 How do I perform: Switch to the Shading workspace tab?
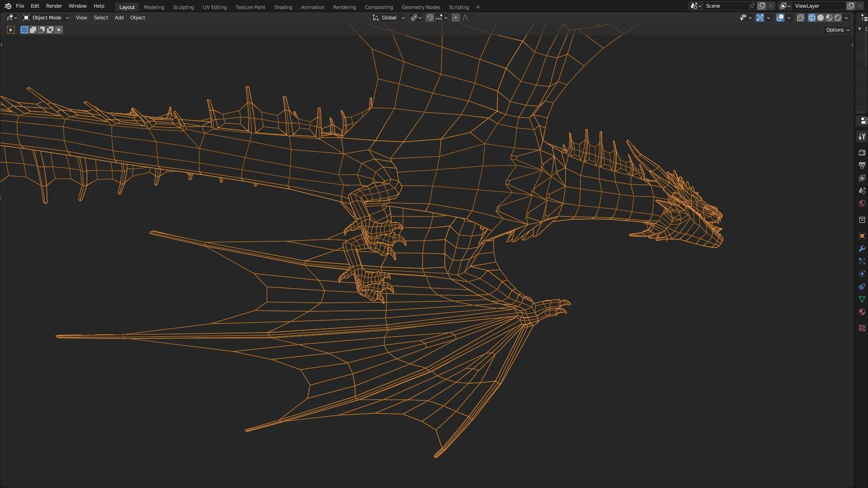pos(283,7)
